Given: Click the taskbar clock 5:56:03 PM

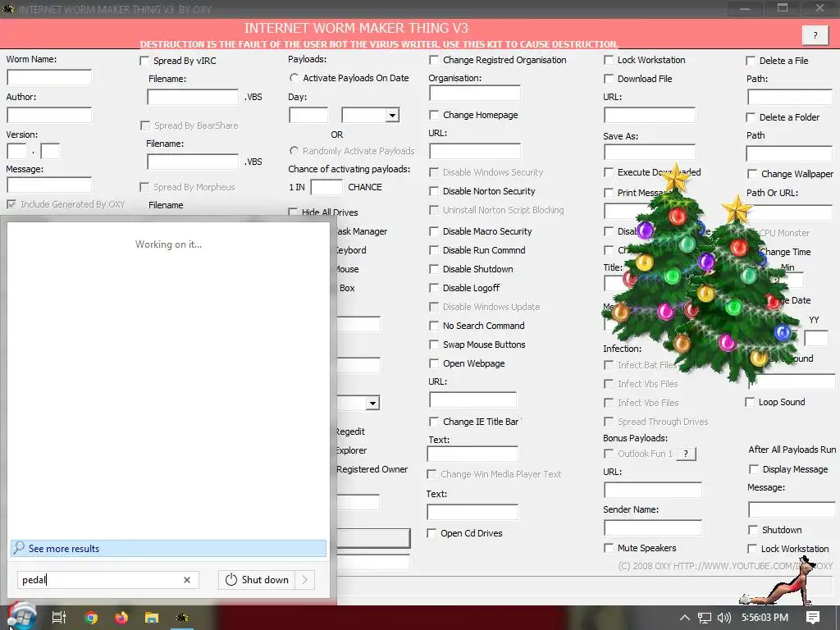Looking at the screenshot, I should point(765,618).
